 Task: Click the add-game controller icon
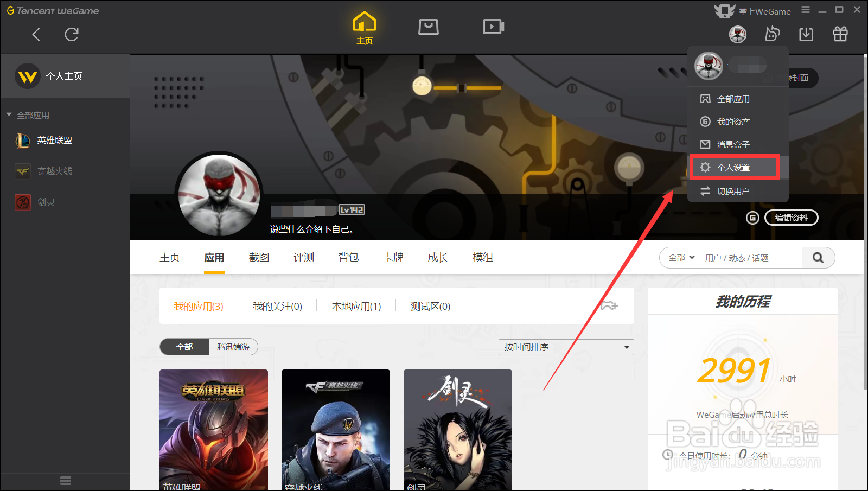click(x=609, y=305)
